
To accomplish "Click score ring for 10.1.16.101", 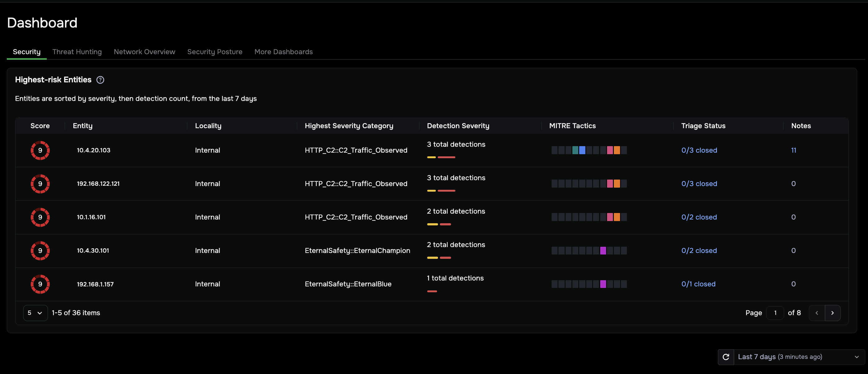I will point(40,217).
